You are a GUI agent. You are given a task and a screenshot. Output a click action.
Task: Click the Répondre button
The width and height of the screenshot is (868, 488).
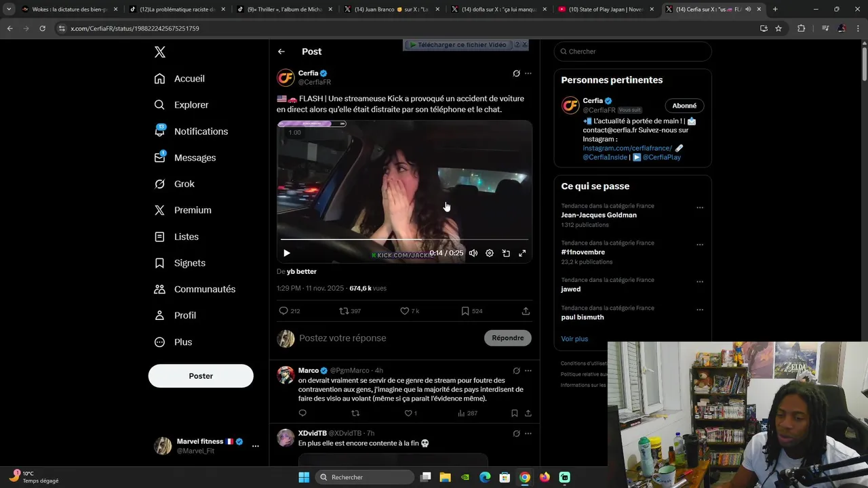[508, 338]
